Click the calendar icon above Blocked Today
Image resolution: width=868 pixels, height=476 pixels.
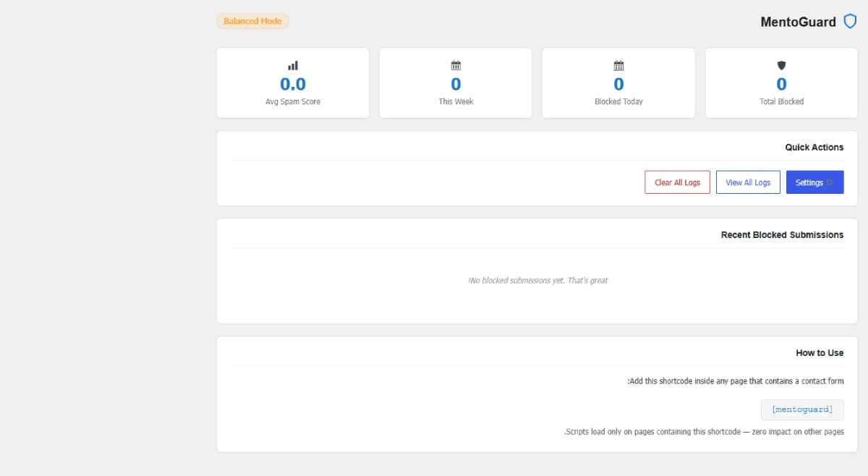[618, 65]
